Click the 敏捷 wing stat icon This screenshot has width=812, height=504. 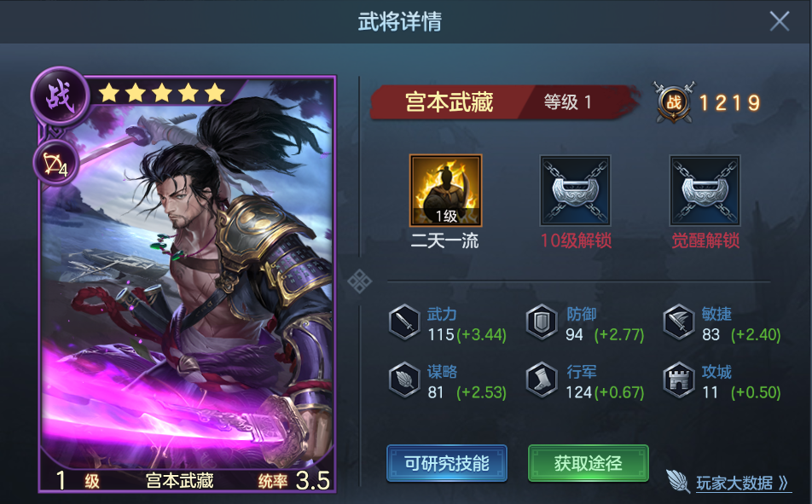click(x=679, y=322)
